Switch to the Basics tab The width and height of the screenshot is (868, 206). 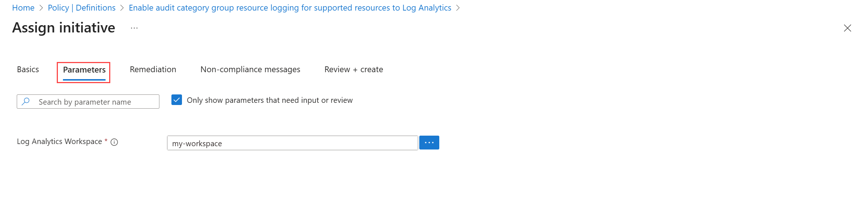coord(28,69)
